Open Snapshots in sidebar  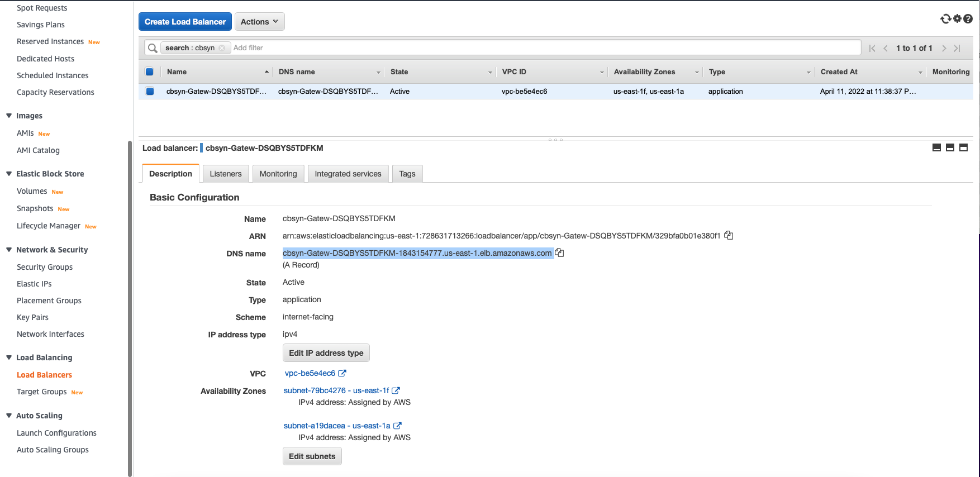pyautogui.click(x=35, y=208)
